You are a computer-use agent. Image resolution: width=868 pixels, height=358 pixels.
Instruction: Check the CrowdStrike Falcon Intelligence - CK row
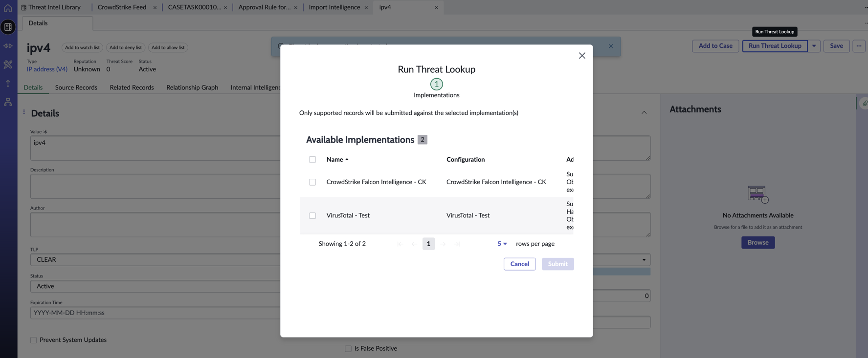pyautogui.click(x=312, y=182)
